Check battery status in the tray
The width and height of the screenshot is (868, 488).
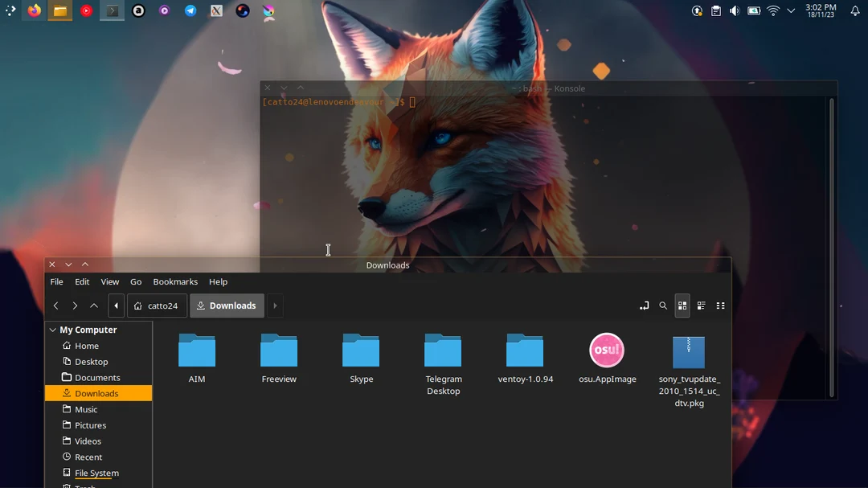click(x=753, y=10)
